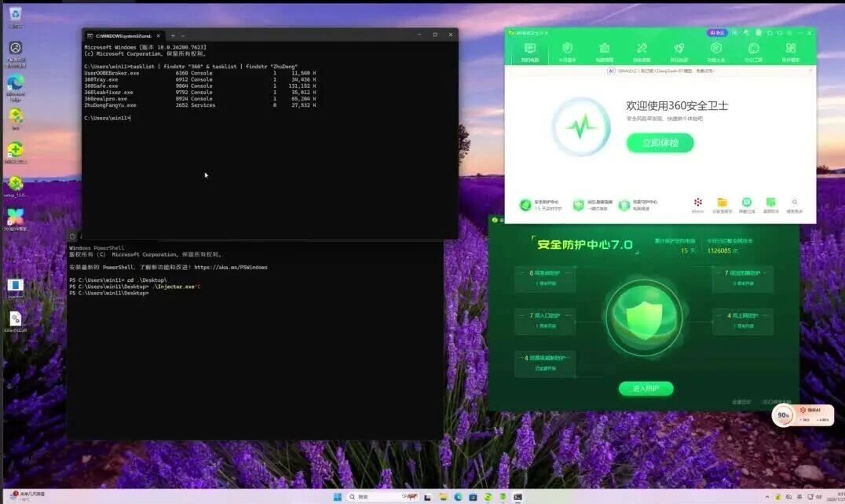Open the rocket speed-up tab in 360
This screenshot has width=845, height=504.
pyautogui.click(x=679, y=53)
